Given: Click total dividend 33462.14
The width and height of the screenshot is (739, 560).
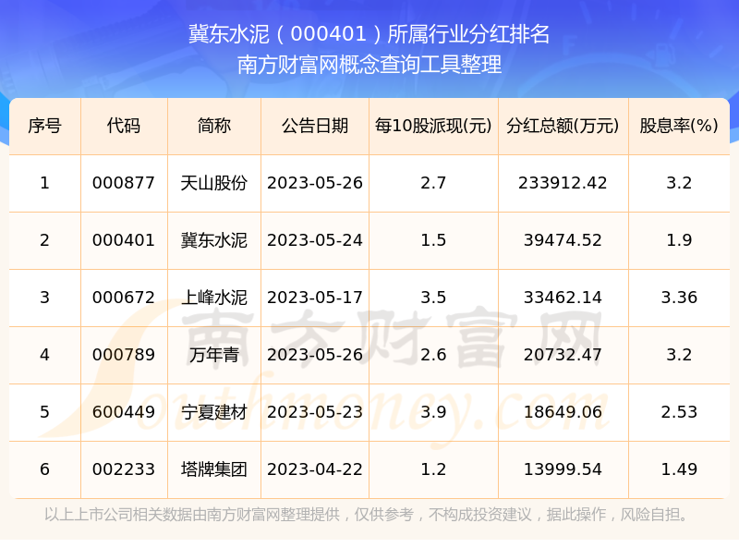Looking at the screenshot, I should 563,298.
